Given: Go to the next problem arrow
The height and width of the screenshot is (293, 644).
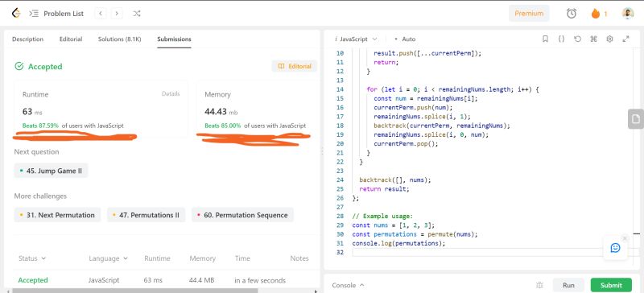Looking at the screenshot, I should pos(117,14).
